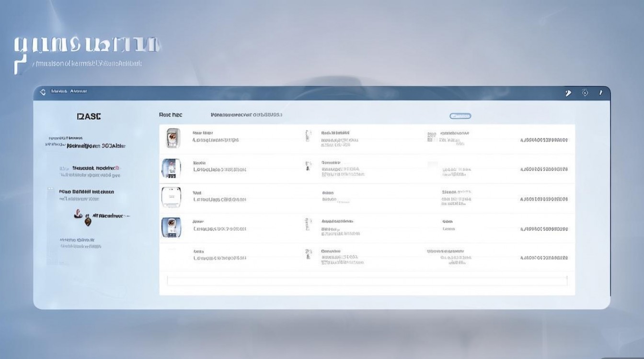Select the white device thumbnail in the third row

click(x=171, y=197)
